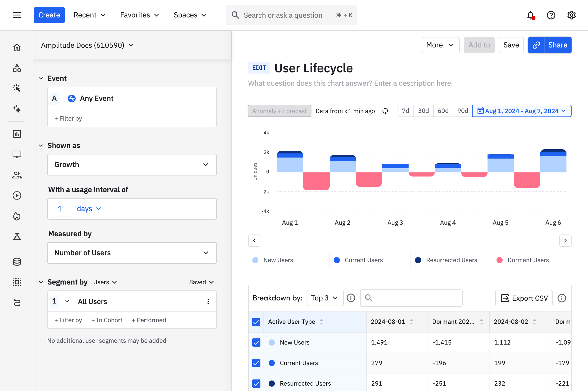The image size is (588, 391).
Task: Open the Experiment flask icon in the sidebar
Action: click(17, 237)
